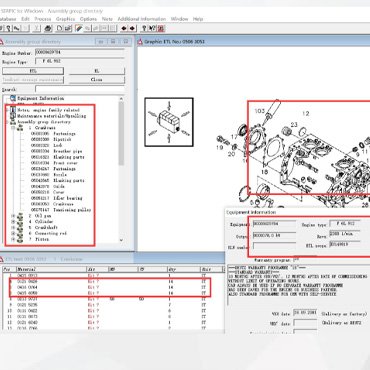Open the Database menu
This screenshot has height=370, width=370.
click(7, 19)
